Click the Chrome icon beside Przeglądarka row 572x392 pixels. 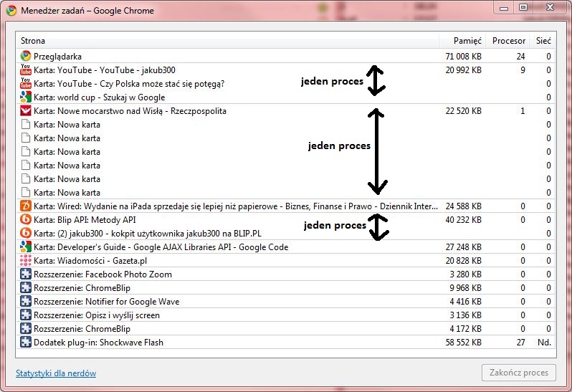click(26, 56)
